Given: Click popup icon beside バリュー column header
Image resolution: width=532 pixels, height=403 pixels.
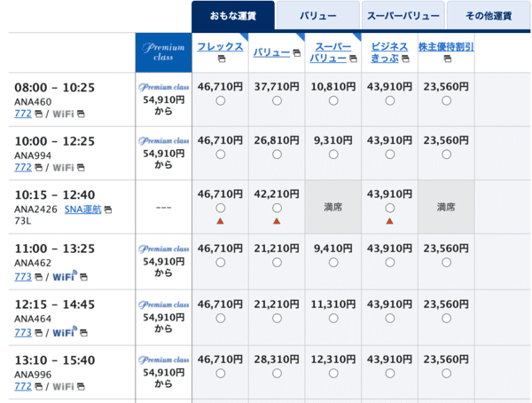Looking at the screenshot, I should point(296,52).
